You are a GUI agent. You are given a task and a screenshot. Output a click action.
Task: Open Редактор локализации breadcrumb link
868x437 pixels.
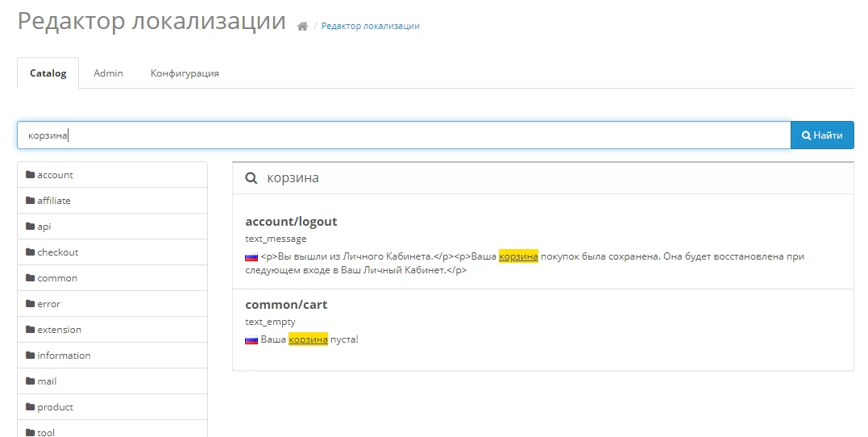point(371,26)
